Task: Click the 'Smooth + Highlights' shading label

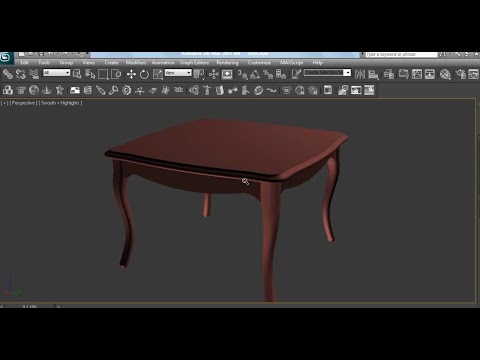Action: [x=60, y=103]
